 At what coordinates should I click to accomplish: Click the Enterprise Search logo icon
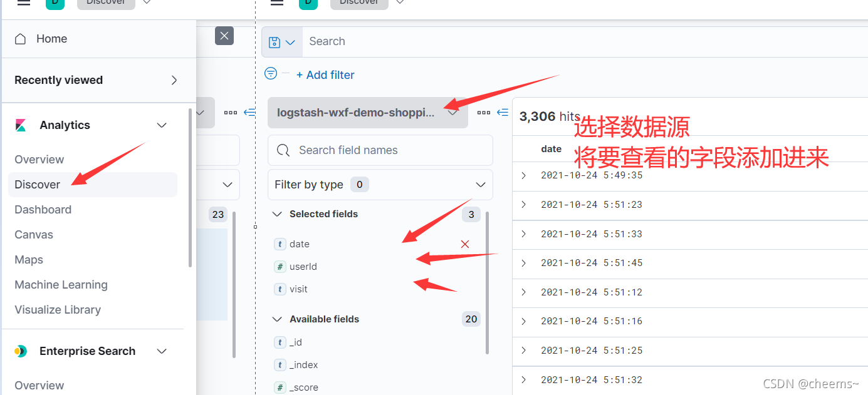point(21,351)
